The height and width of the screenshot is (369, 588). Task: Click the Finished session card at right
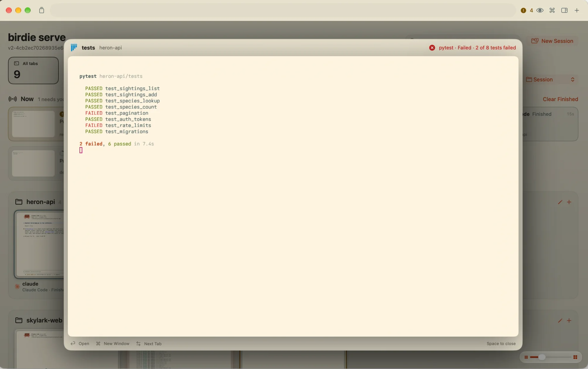[x=550, y=124]
